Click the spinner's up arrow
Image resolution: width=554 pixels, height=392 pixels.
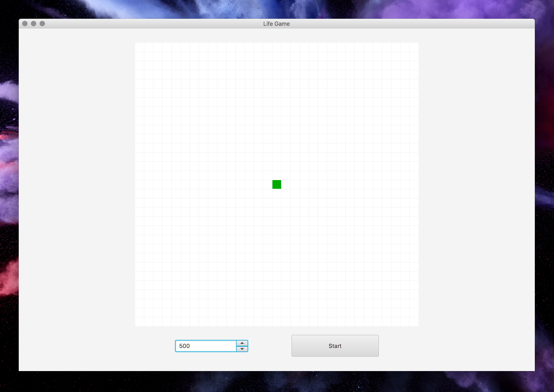coord(242,343)
